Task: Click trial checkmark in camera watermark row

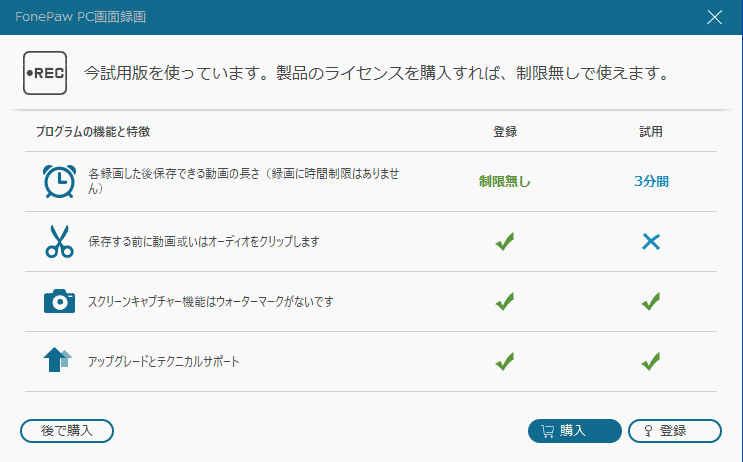Action: (651, 300)
